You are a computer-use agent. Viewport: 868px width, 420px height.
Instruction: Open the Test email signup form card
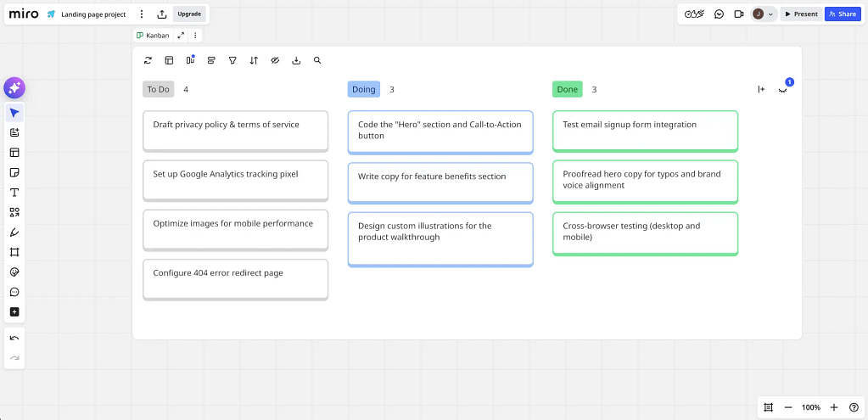point(645,132)
